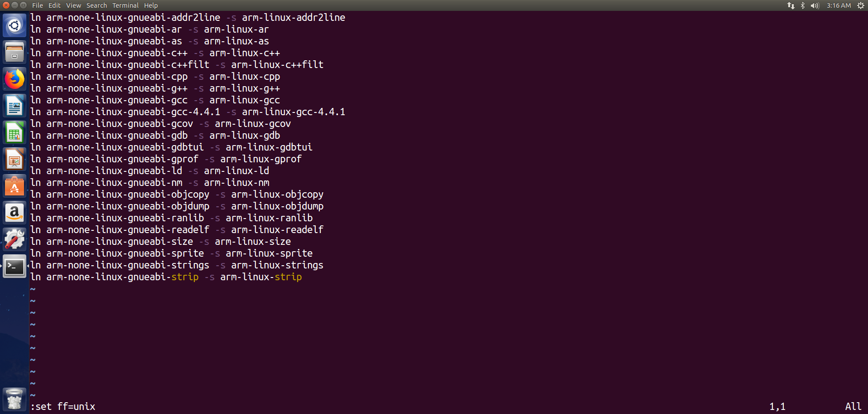Open Firefox browser from the launcher
Image resolution: width=868 pixels, height=414 pixels.
click(14, 79)
